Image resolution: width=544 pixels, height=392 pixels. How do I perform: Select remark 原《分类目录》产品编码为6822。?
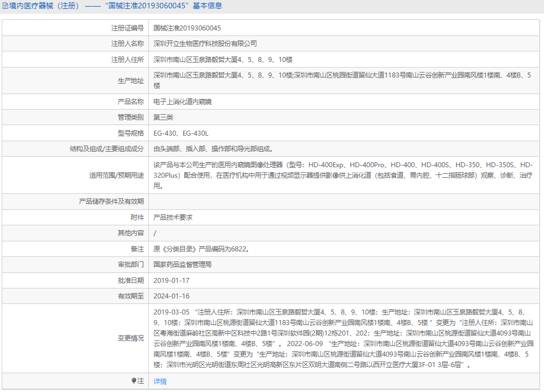[201, 249]
